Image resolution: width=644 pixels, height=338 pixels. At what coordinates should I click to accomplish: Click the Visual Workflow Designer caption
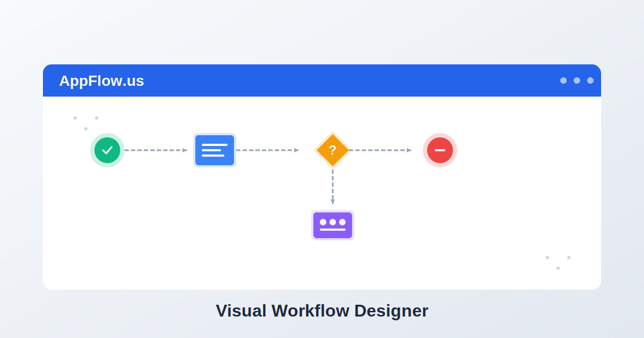[322, 311]
